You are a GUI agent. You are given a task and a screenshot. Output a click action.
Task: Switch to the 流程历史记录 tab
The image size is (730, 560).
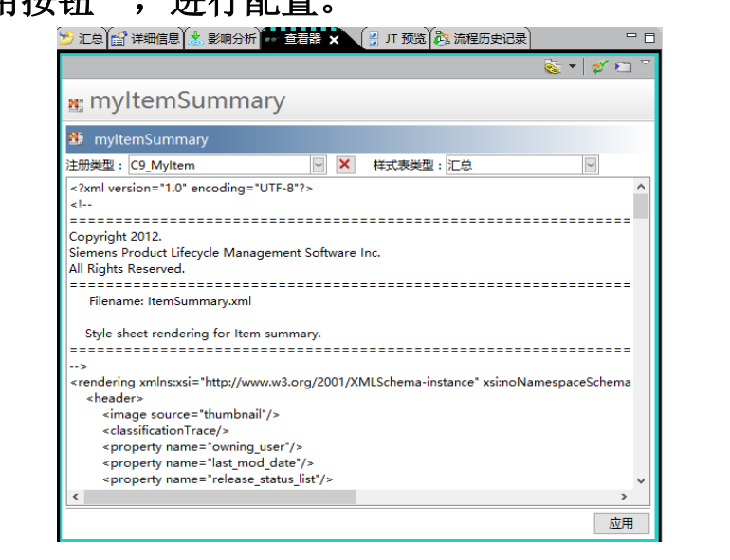(481, 39)
